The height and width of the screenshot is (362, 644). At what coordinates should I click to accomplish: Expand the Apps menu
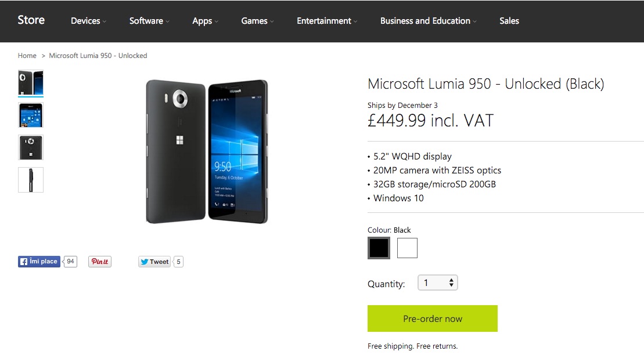[x=205, y=21]
